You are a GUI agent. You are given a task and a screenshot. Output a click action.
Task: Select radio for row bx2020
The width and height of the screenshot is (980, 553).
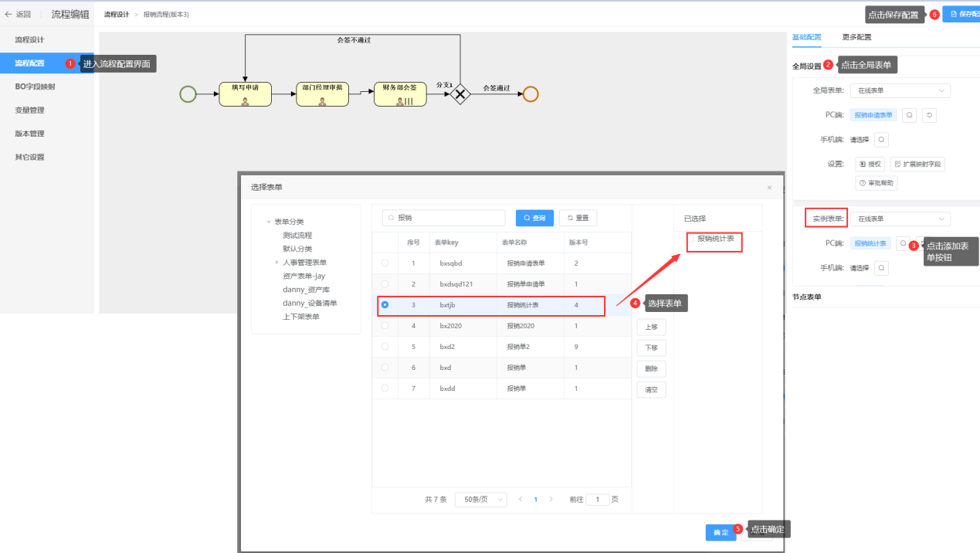385,326
